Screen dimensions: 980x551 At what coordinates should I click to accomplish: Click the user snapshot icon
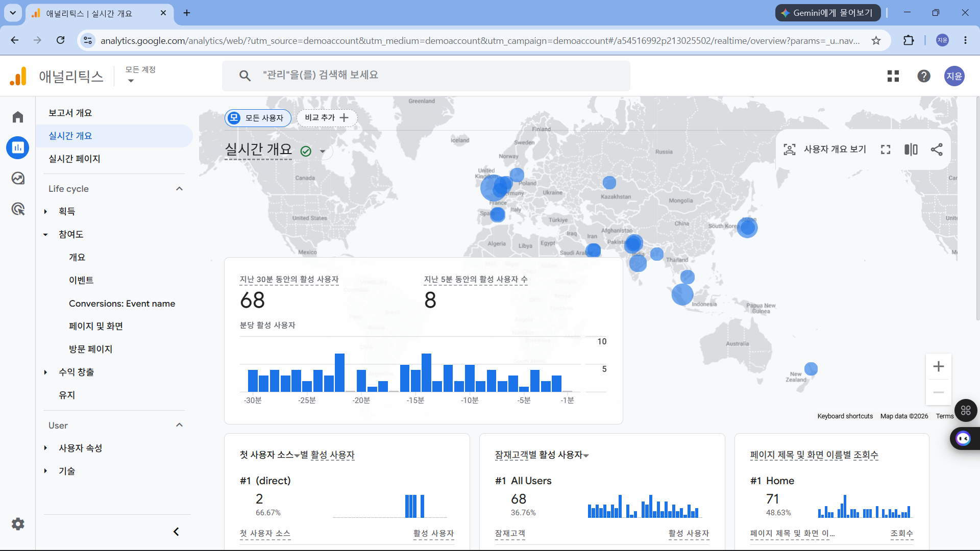point(790,149)
